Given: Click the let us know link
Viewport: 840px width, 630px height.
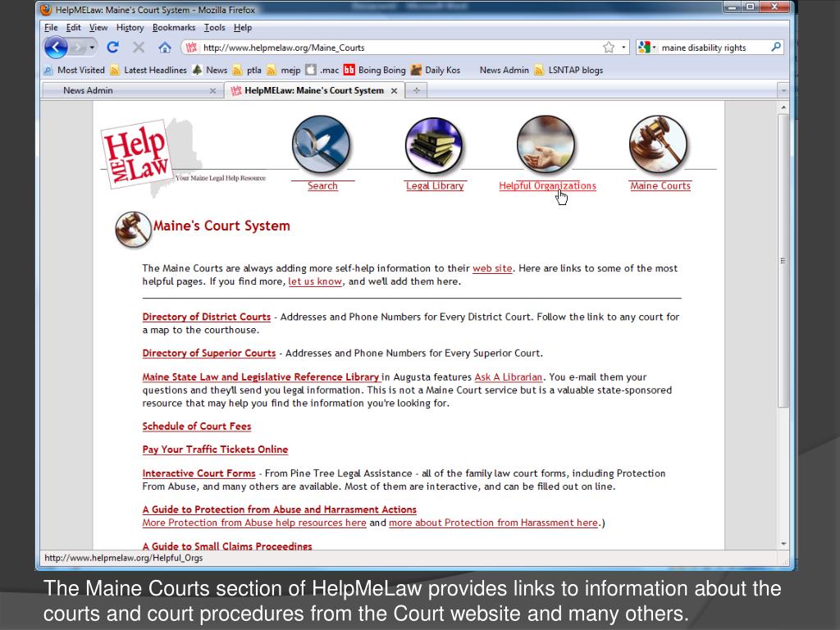Looking at the screenshot, I should [x=314, y=281].
